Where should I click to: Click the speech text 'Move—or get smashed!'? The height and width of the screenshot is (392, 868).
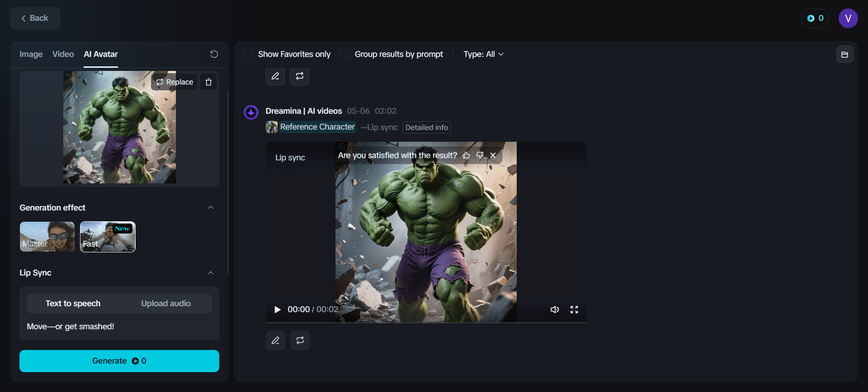71,327
